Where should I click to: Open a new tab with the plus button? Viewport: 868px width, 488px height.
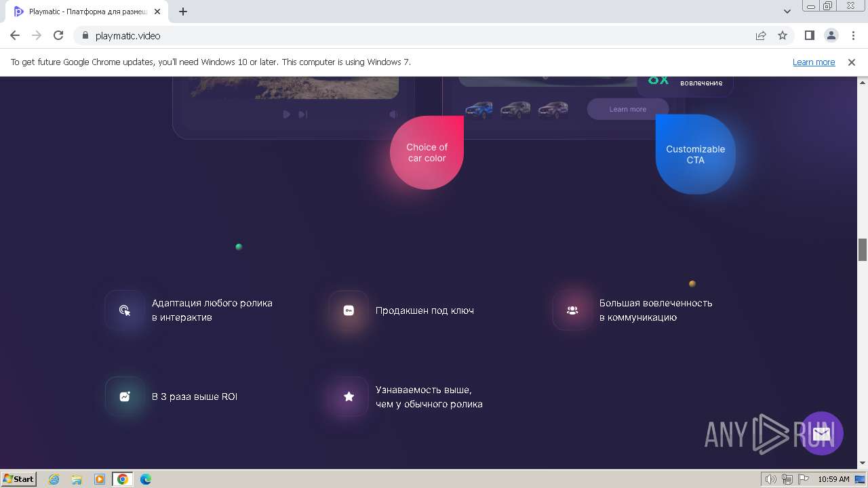(x=183, y=12)
